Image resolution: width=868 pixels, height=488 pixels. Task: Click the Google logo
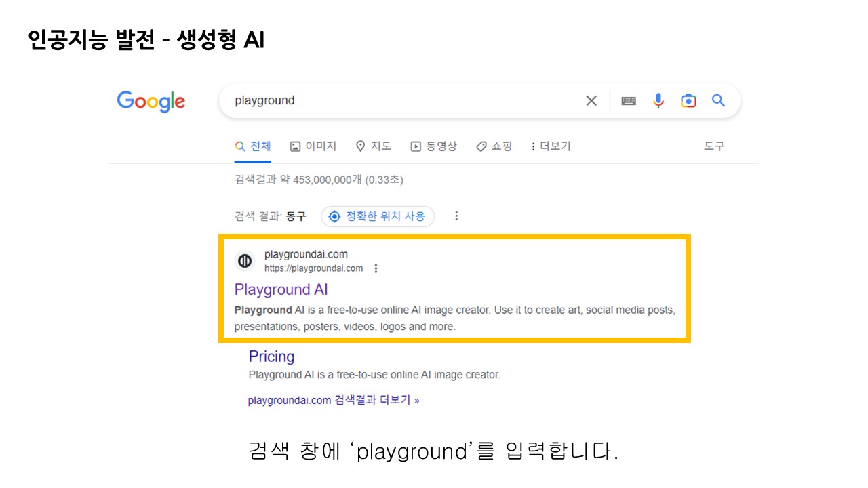(x=151, y=102)
